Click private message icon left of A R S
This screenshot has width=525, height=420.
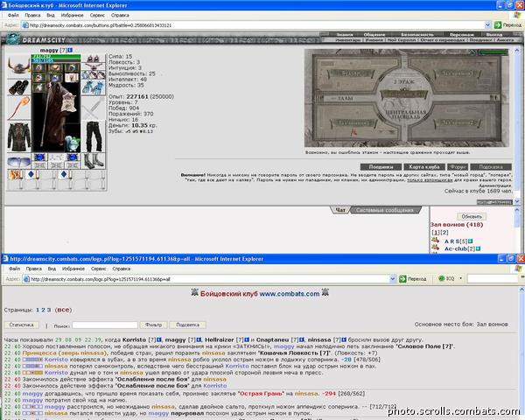435,240
